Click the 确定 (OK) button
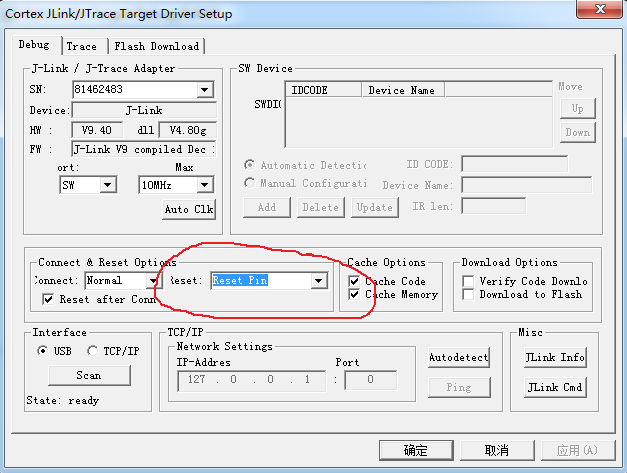This screenshot has height=473, width=627. pyautogui.click(x=416, y=451)
